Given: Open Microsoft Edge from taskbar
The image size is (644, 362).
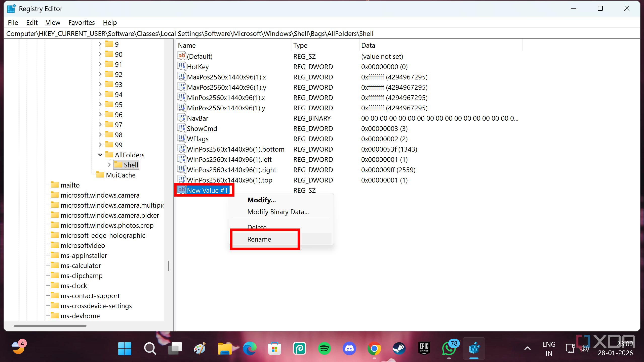Looking at the screenshot, I should click(250, 348).
